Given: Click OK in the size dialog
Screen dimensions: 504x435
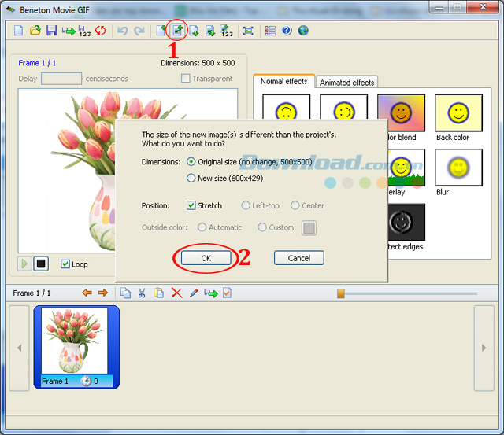Looking at the screenshot, I should [x=206, y=258].
